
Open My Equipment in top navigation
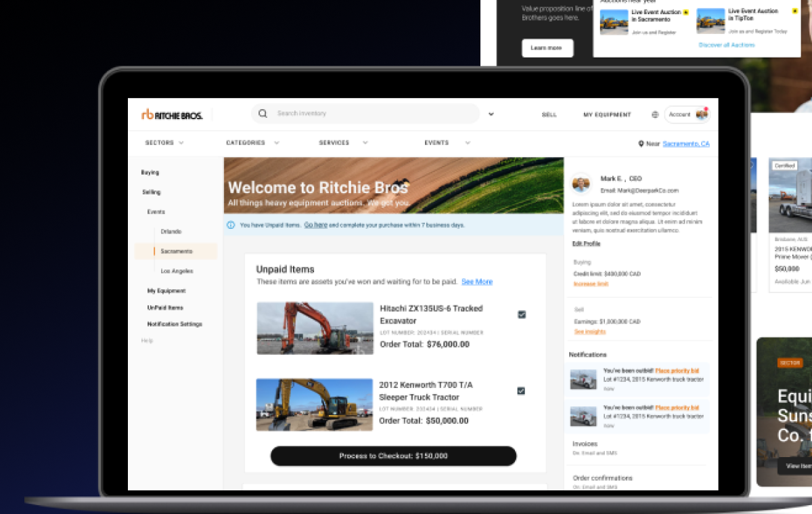click(607, 115)
